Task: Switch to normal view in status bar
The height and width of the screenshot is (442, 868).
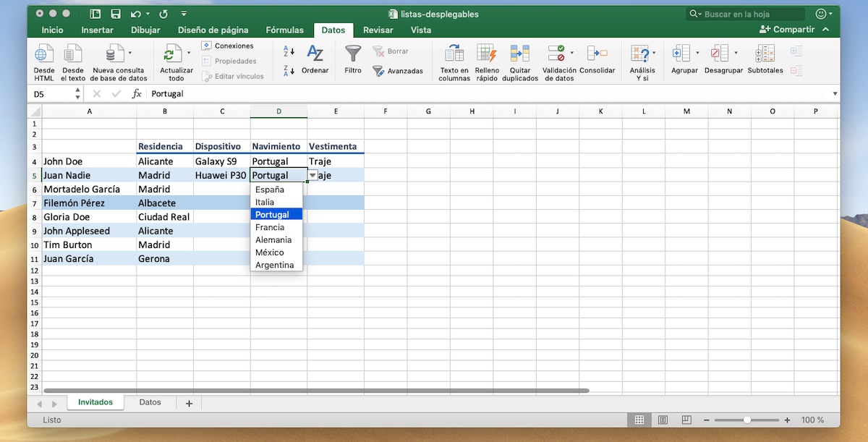Action: coord(639,420)
